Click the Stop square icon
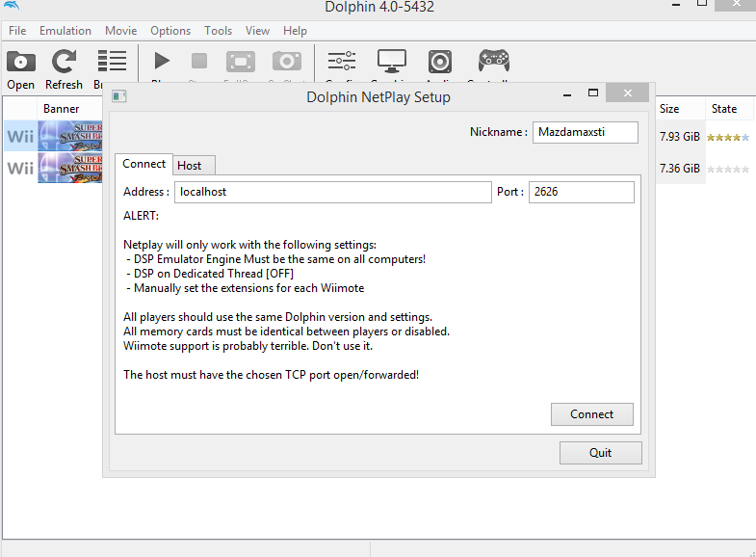The image size is (756, 557). pyautogui.click(x=199, y=62)
